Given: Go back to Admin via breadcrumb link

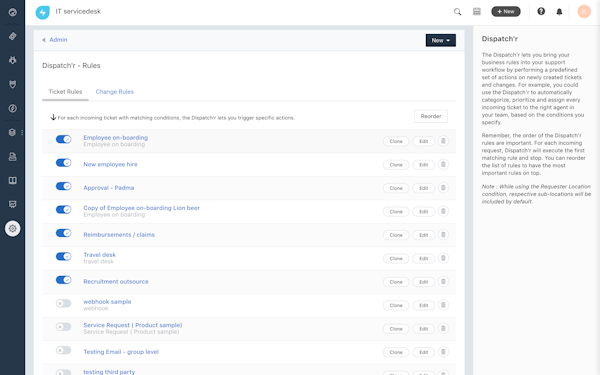Looking at the screenshot, I should [58, 40].
